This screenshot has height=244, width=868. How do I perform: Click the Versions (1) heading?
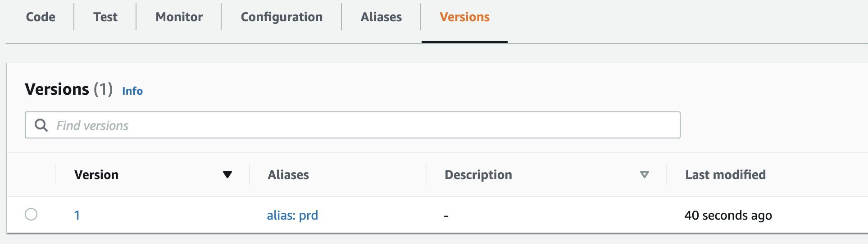tap(68, 89)
